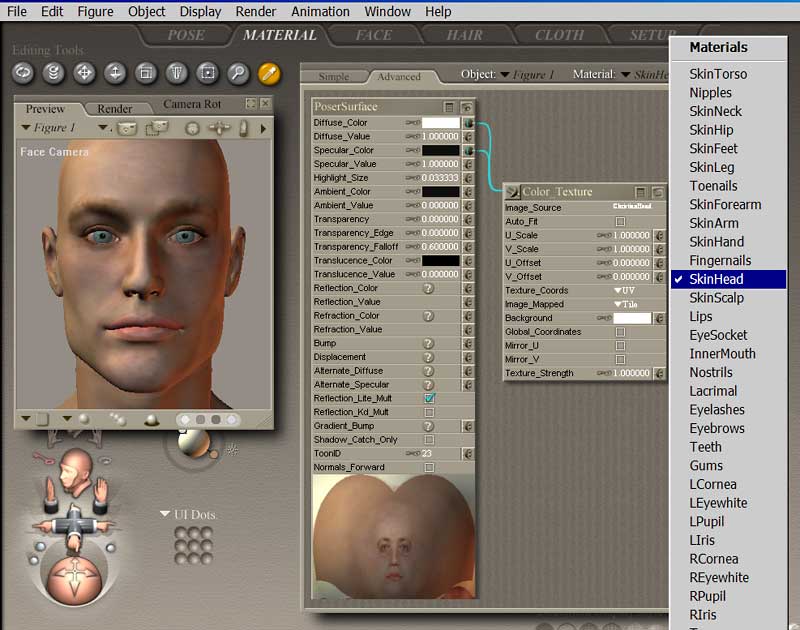Select the Rotate editing tool
This screenshot has height=630, width=800.
pos(23,73)
